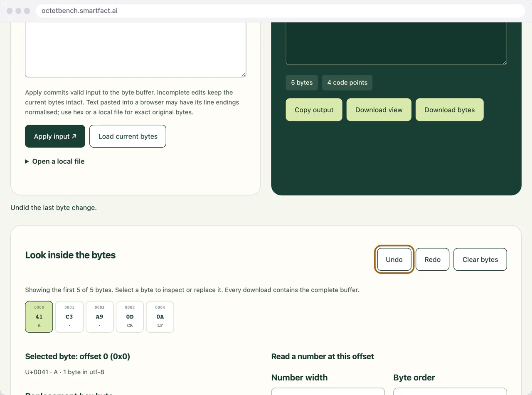The image size is (532, 395).
Task: Click 'Selected byte: offset 0 (0x0)' heading
Action: [78, 356]
